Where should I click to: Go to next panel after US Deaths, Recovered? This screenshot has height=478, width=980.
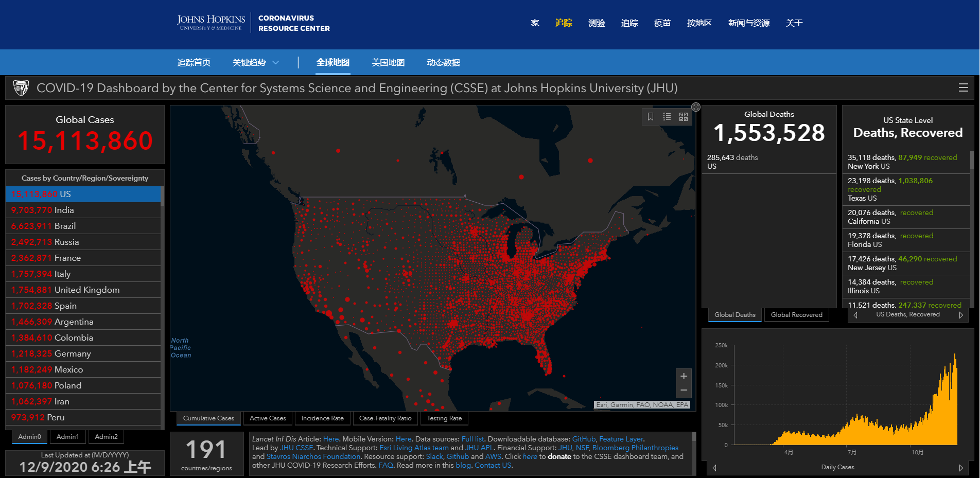click(x=961, y=315)
